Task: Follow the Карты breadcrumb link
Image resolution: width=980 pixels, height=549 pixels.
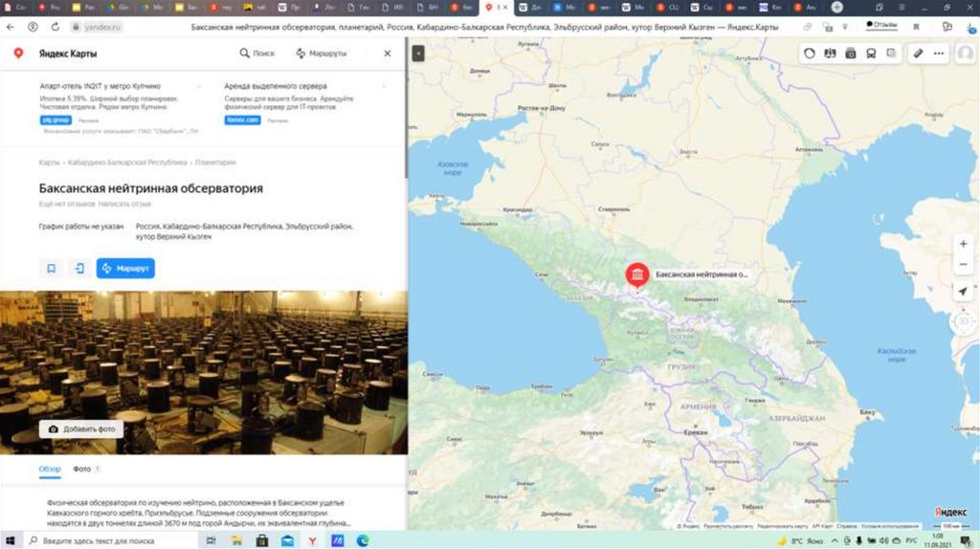Action: (x=50, y=163)
